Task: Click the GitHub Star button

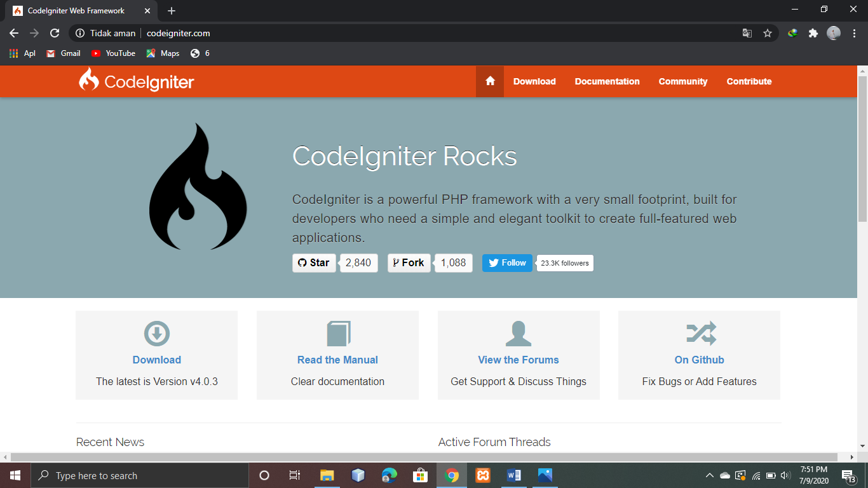Action: (x=314, y=263)
